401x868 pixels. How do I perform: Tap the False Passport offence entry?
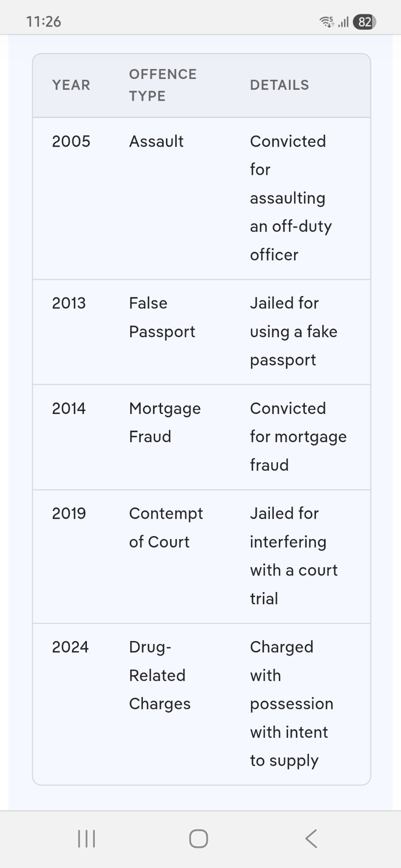pyautogui.click(x=162, y=317)
